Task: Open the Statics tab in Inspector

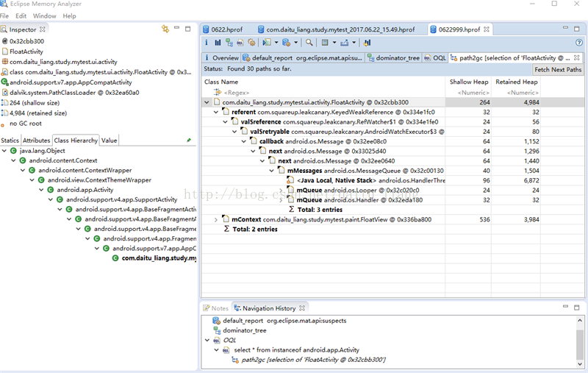Action: pos(10,141)
